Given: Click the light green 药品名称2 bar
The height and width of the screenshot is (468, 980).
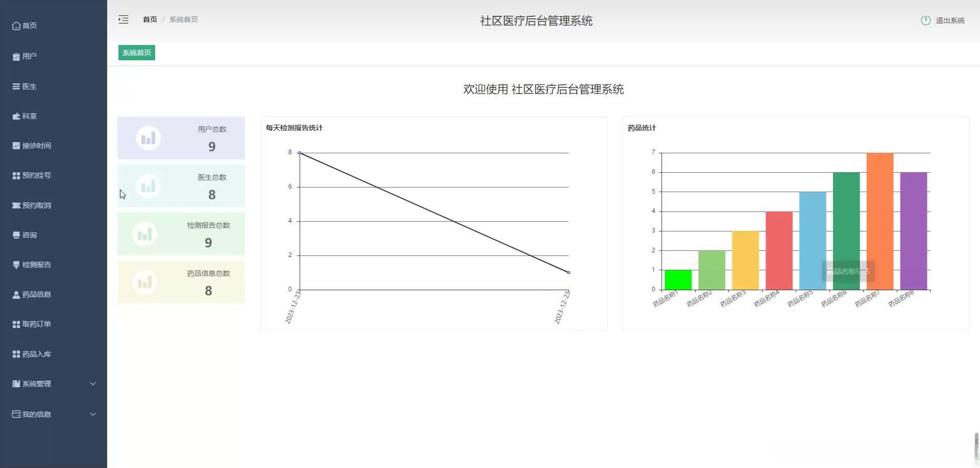Looking at the screenshot, I should pos(712,270).
